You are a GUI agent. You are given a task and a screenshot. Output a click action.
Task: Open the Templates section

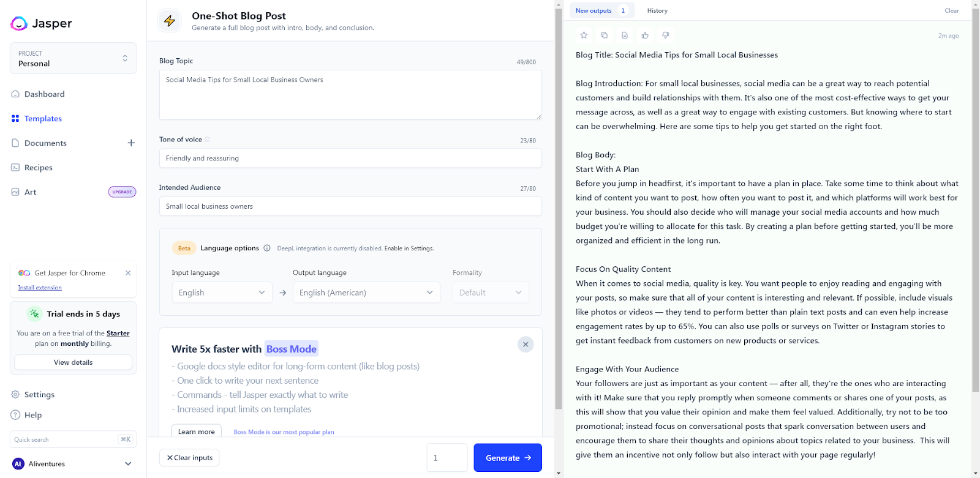(x=43, y=118)
